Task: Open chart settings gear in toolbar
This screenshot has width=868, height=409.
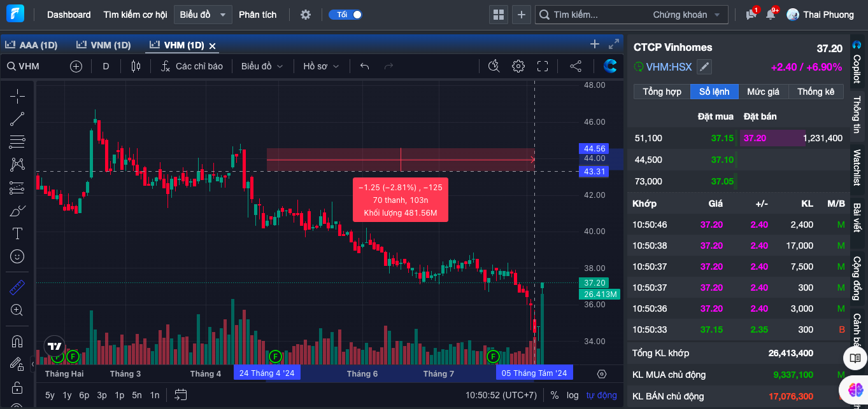Action: tap(518, 66)
